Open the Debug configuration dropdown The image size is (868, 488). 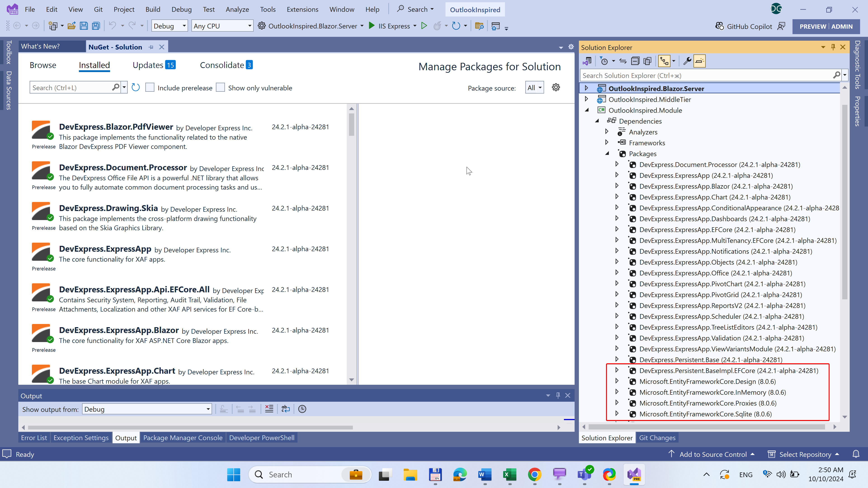click(170, 26)
